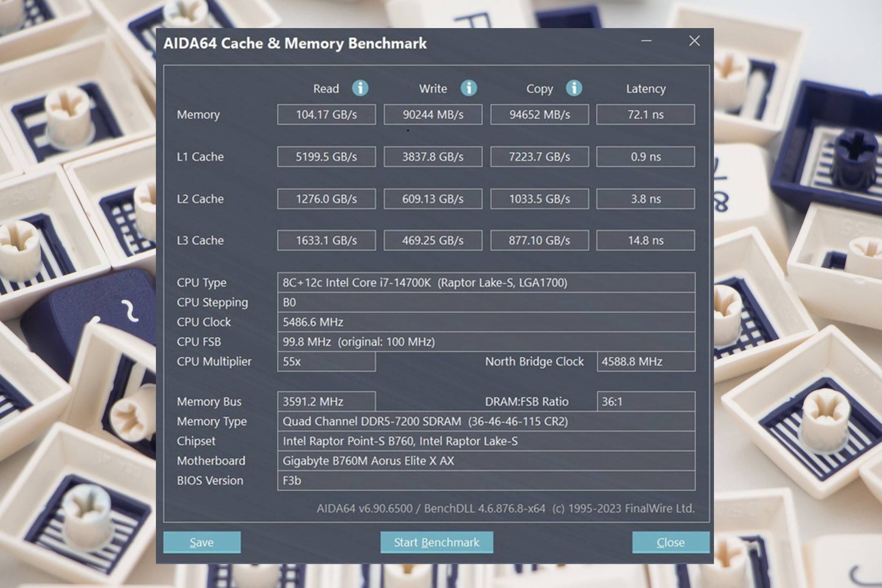Screen dimensions: 882x588
Task: Select L1 Cache read 5199.5 GB/s
Action: click(x=326, y=156)
